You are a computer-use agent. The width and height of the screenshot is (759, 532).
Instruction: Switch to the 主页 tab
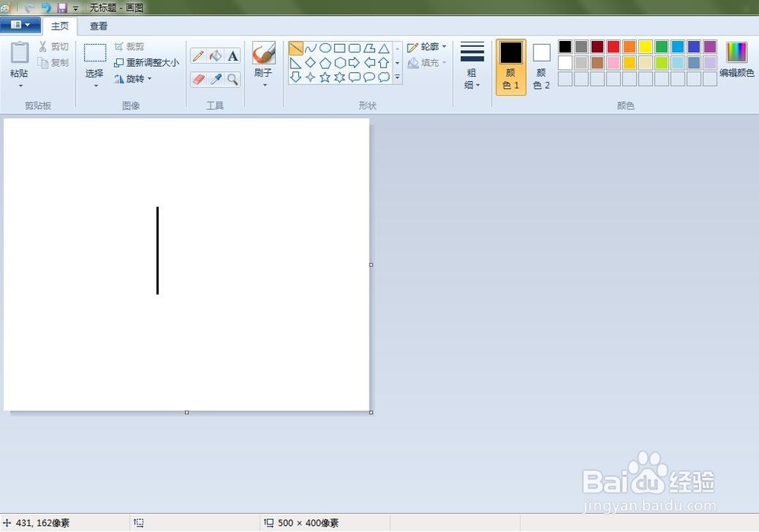(60, 26)
